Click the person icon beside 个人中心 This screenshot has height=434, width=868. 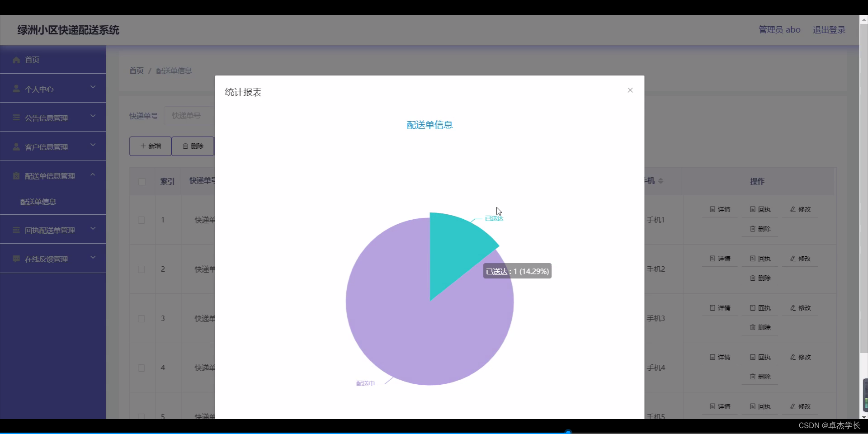(x=16, y=89)
